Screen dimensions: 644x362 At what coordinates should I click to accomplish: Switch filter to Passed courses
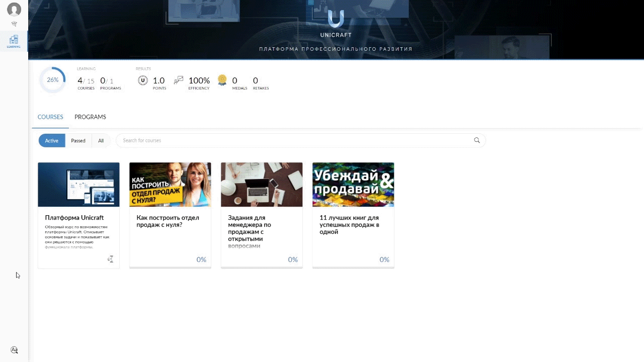pyautogui.click(x=78, y=141)
